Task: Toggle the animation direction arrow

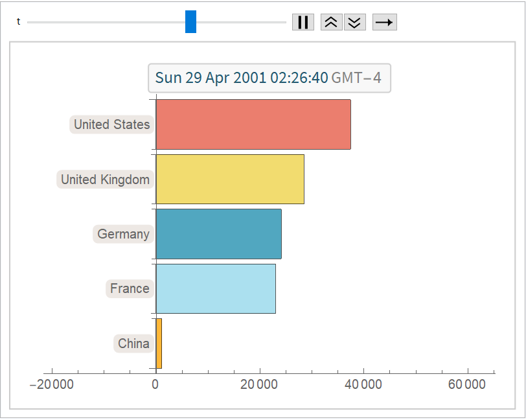Action: click(384, 22)
